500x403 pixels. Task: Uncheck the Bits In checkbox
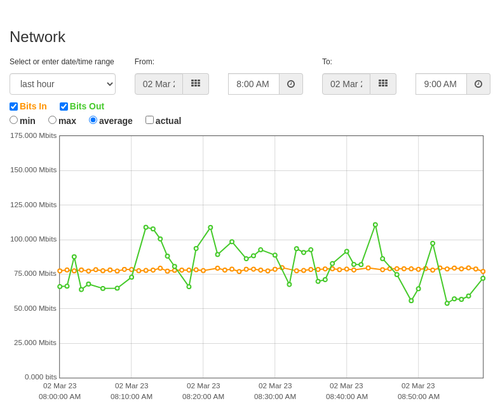14,106
